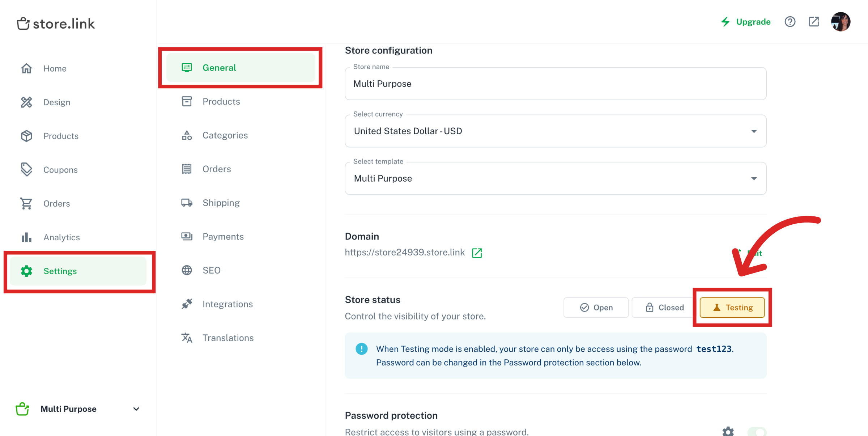Open the Translations settings section

pyautogui.click(x=228, y=338)
